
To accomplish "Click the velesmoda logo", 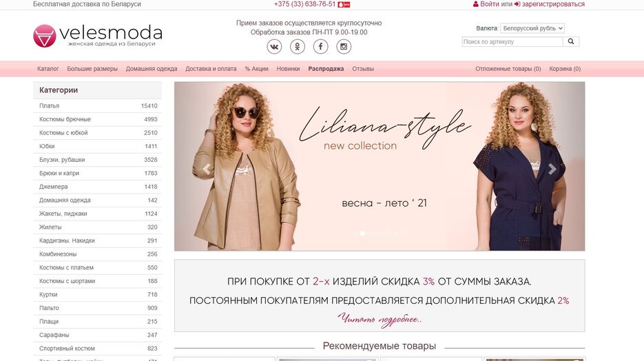I will tap(98, 36).
